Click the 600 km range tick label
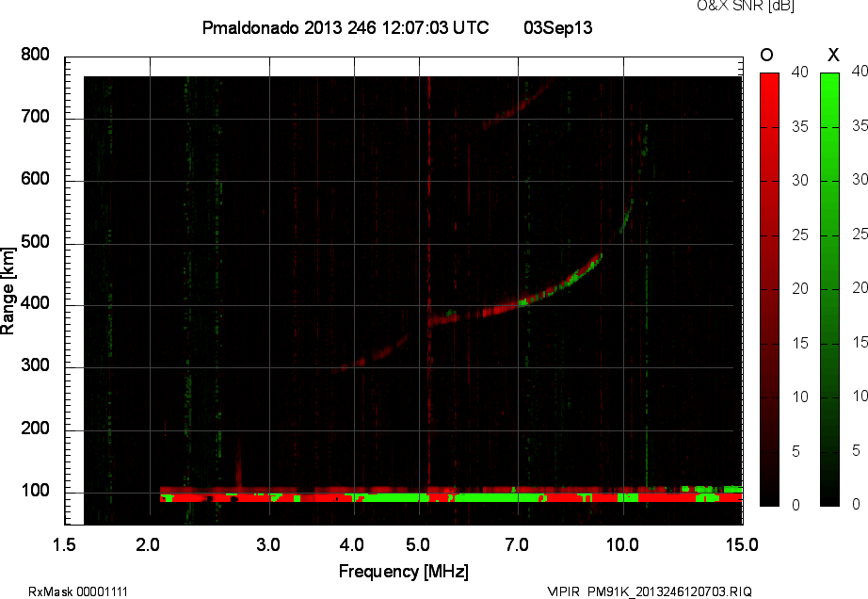The height and width of the screenshot is (599, 868). [x=35, y=179]
